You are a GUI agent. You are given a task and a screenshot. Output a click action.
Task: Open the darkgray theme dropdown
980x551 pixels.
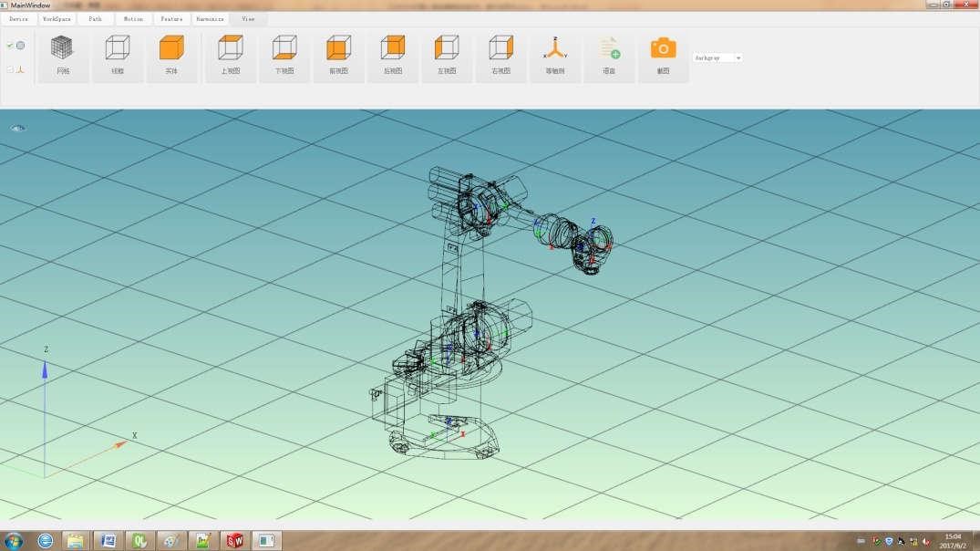click(717, 57)
